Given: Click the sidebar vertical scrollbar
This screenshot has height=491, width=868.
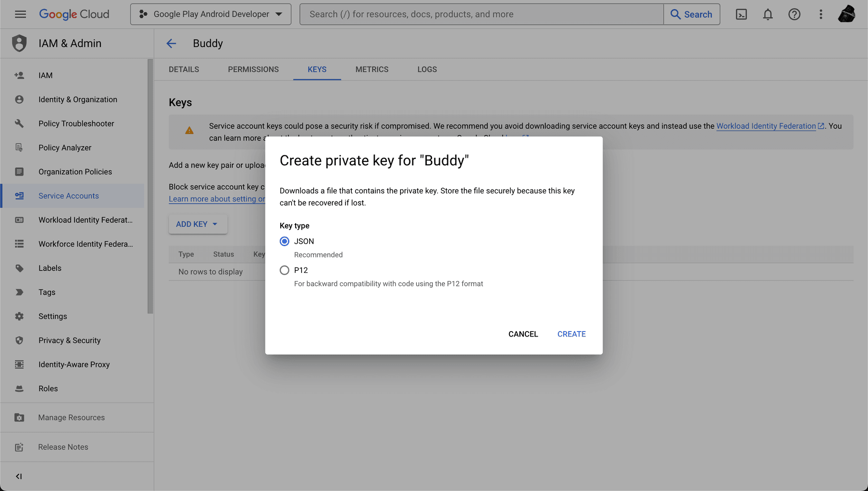Looking at the screenshot, I should click(x=150, y=185).
